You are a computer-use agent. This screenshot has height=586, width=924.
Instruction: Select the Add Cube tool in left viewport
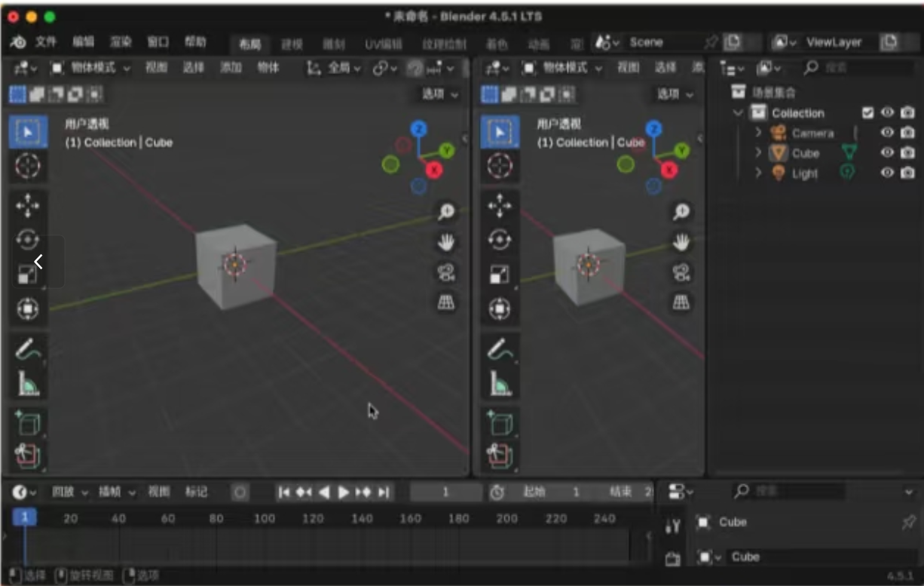click(28, 424)
